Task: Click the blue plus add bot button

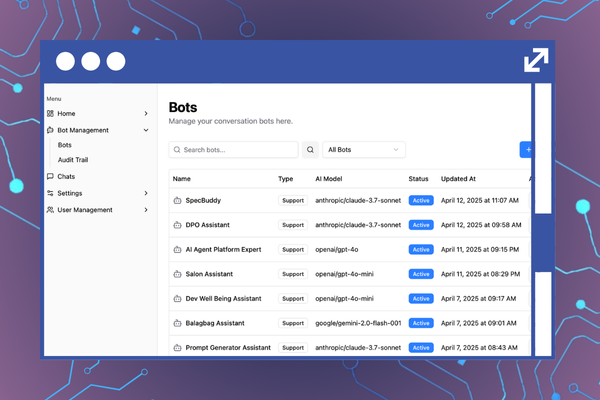Action: pos(525,150)
